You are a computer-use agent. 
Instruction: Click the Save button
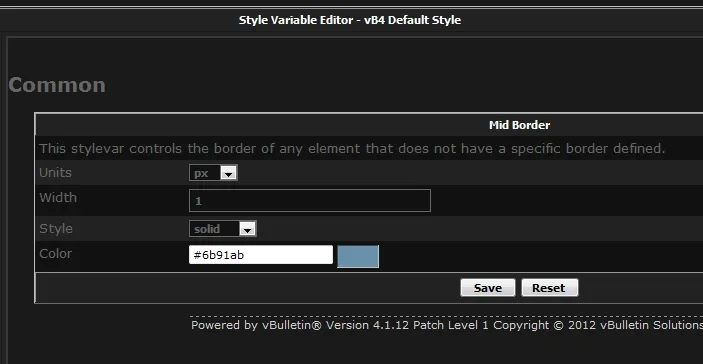pyautogui.click(x=488, y=288)
